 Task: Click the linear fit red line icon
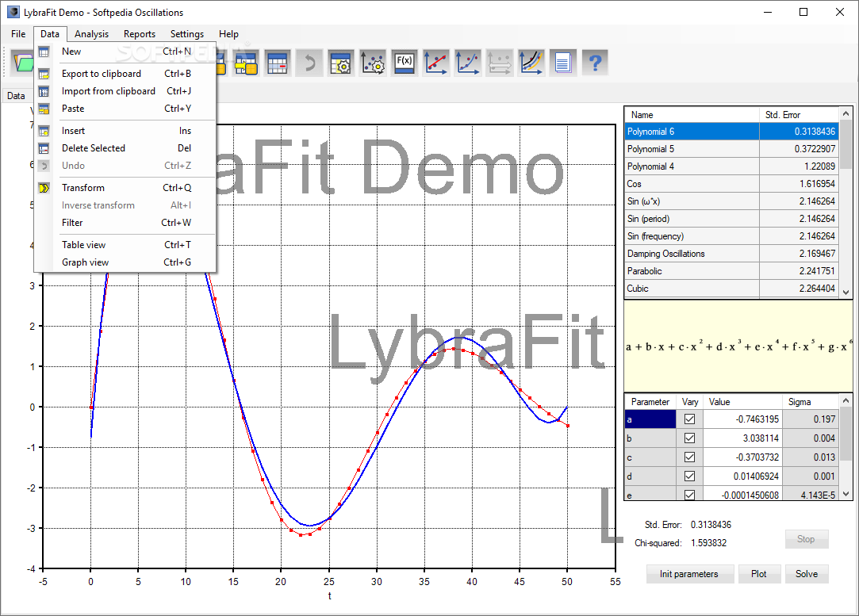tap(436, 63)
